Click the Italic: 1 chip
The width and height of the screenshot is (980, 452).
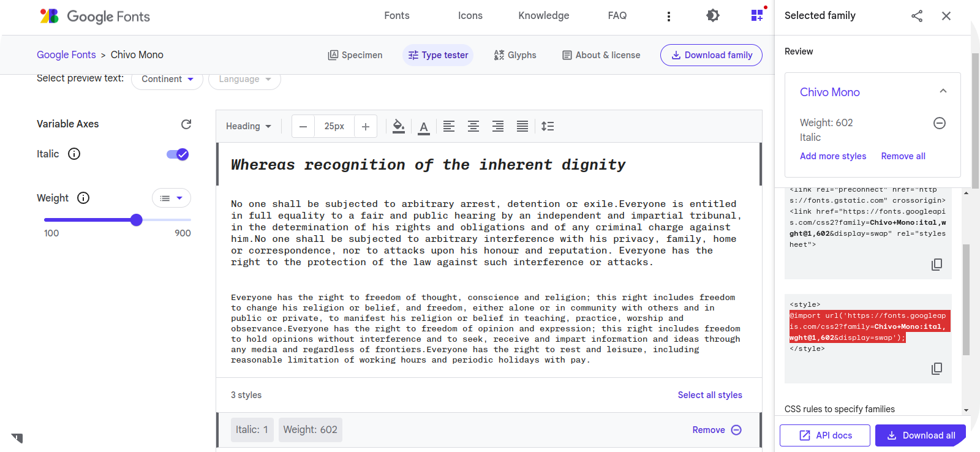(x=252, y=430)
